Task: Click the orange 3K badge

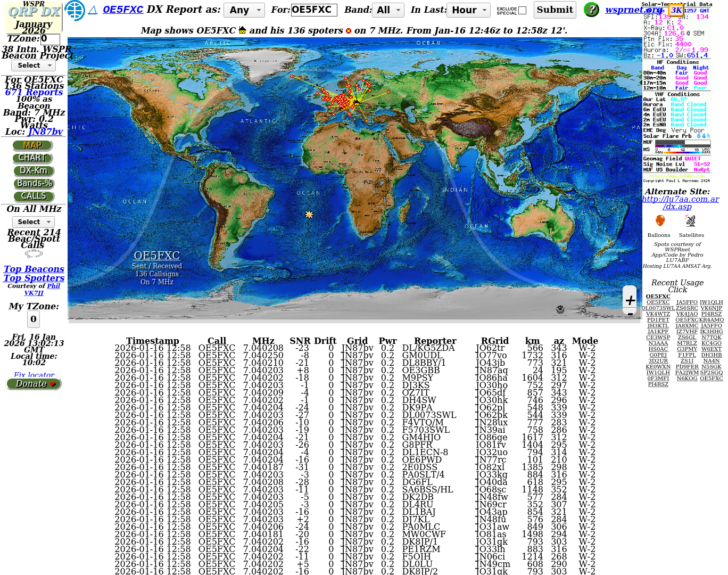Action: tap(676, 10)
